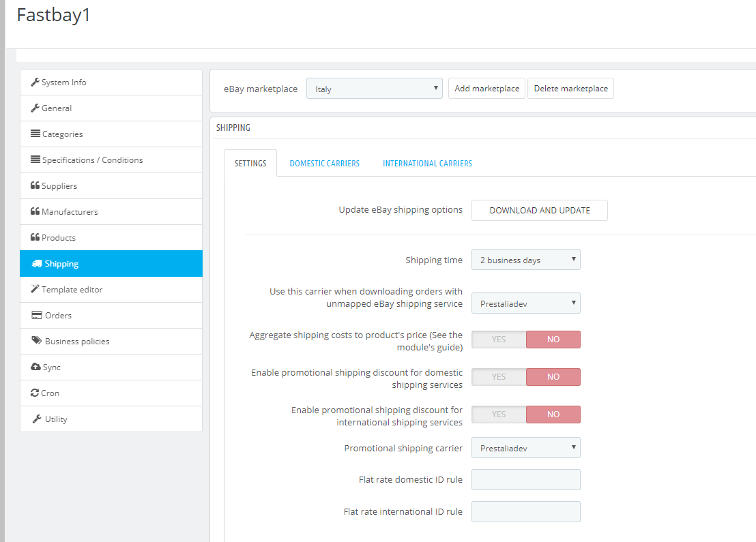Open the Promotional shipping carrier dropdown
Viewport: 756px width, 542px height.
[x=525, y=447]
